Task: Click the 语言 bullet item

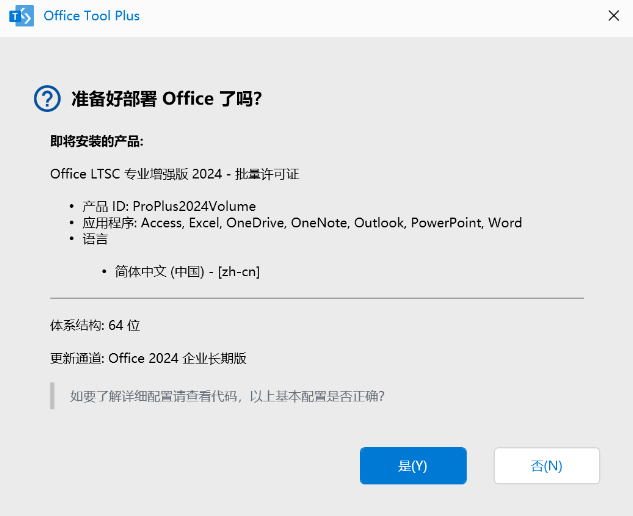Action: click(95, 239)
